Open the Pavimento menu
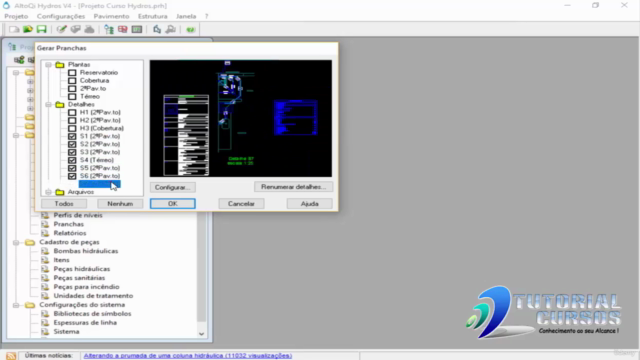The width and height of the screenshot is (640, 360). pyautogui.click(x=111, y=16)
